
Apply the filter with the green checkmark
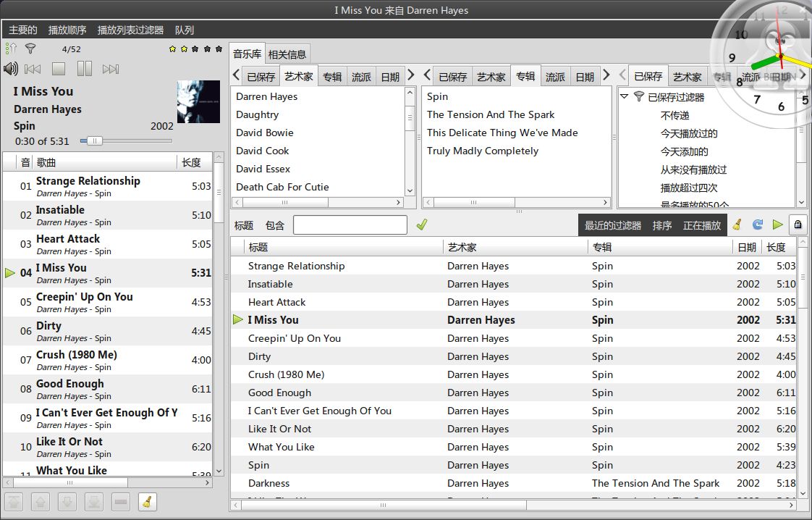point(421,225)
